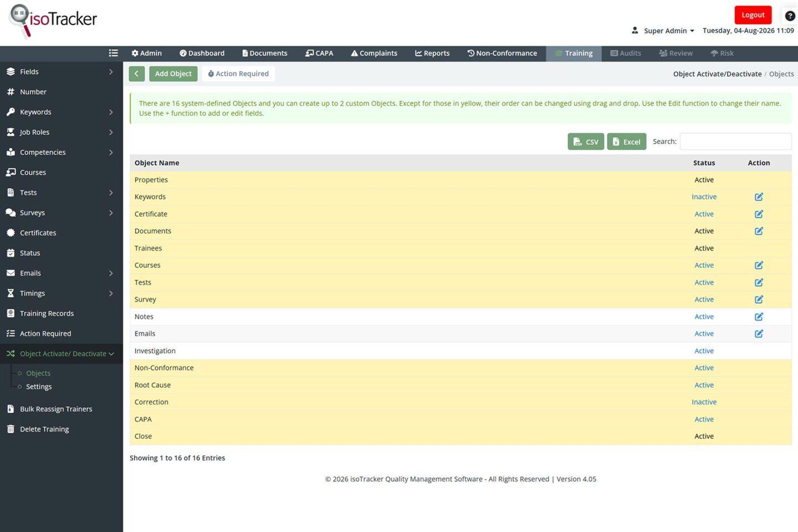The height and width of the screenshot is (532, 798).
Task: Expand the Fields sidebar chevron
Action: (x=111, y=71)
